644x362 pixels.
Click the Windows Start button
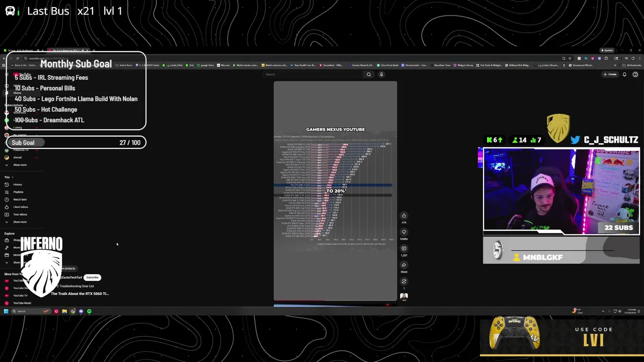click(6, 311)
